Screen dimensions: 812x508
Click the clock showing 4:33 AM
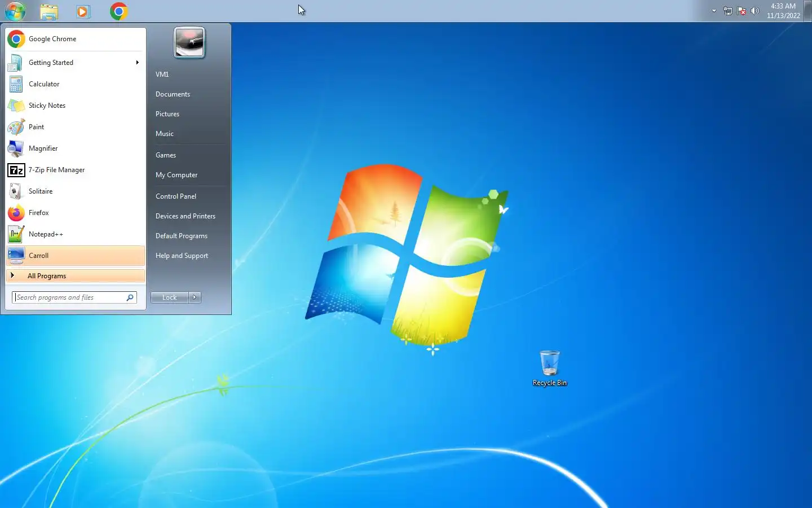point(783,6)
